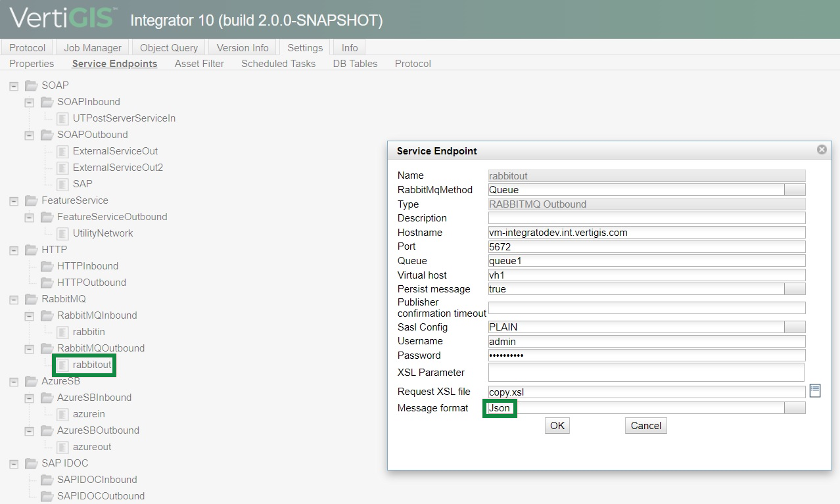Switch to the Job Manager tab
Viewport: 840px width, 504px height.
[93, 48]
